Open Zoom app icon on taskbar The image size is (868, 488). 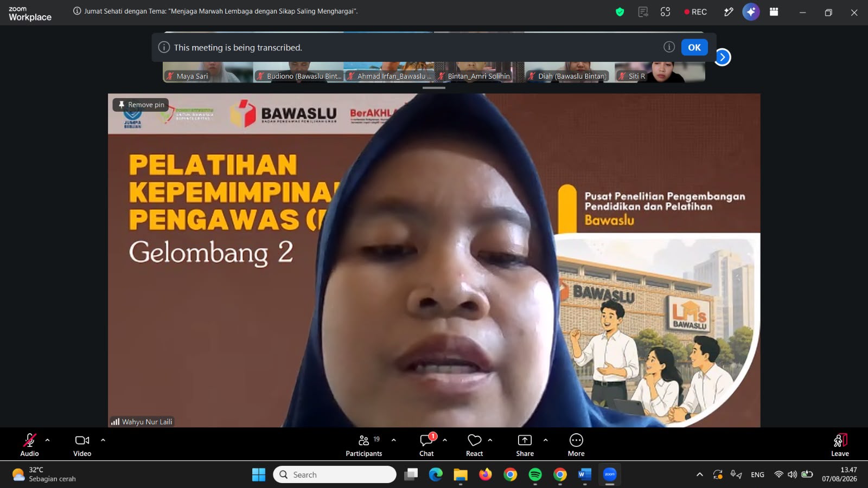[610, 474]
